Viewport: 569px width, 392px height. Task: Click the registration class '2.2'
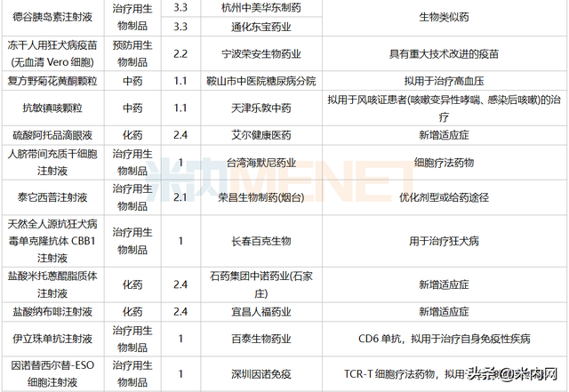click(x=180, y=53)
